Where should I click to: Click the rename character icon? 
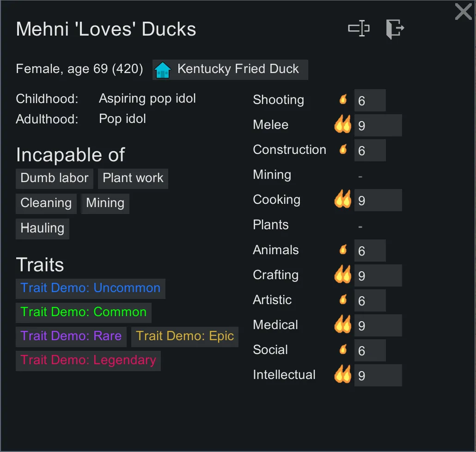[359, 29]
